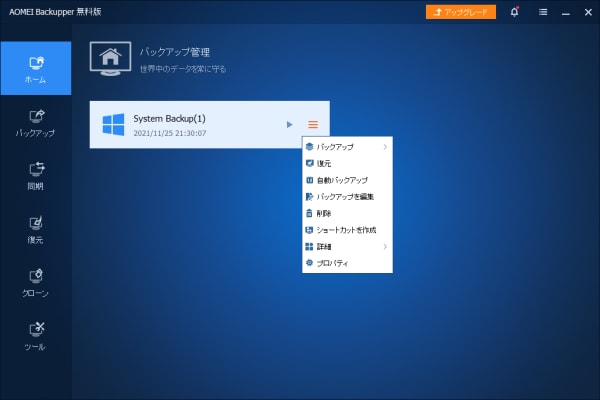Choose 詳細 in the context menu
Screen dimensions: 600x400
[347, 247]
